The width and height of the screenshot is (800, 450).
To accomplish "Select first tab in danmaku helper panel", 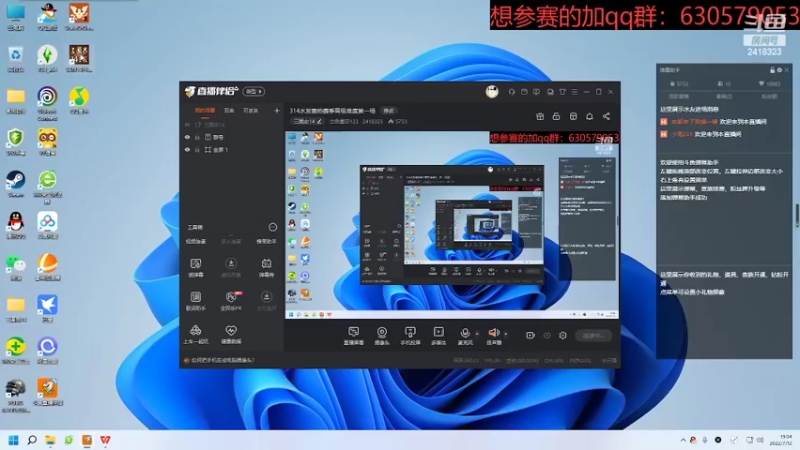I will click(679, 96).
